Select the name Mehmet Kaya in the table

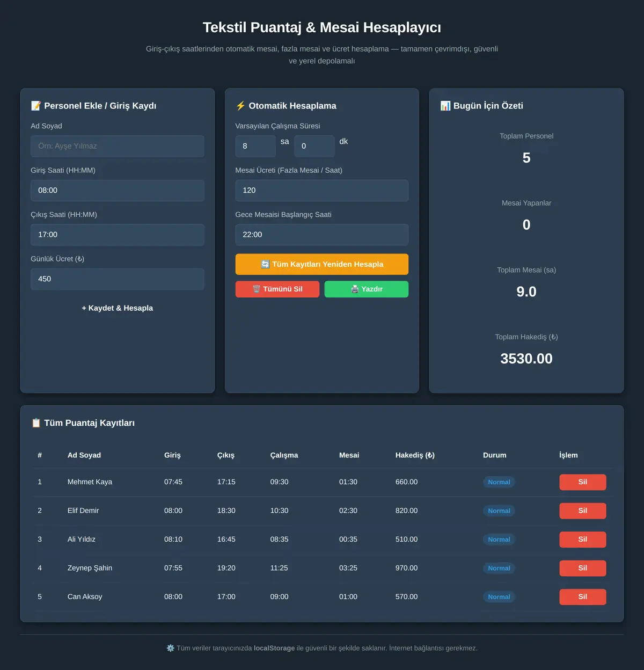point(90,482)
